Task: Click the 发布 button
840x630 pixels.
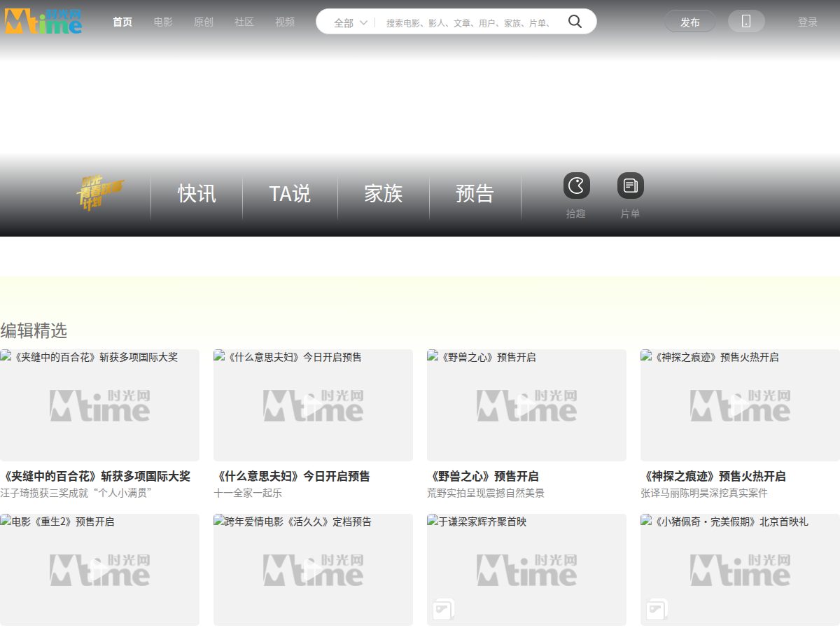Action: click(x=690, y=22)
